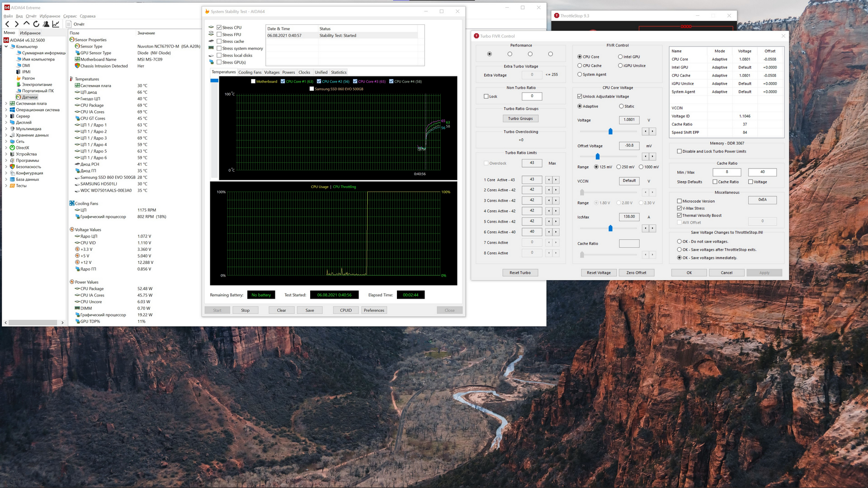Expand the Системная плата tree node

6,103
